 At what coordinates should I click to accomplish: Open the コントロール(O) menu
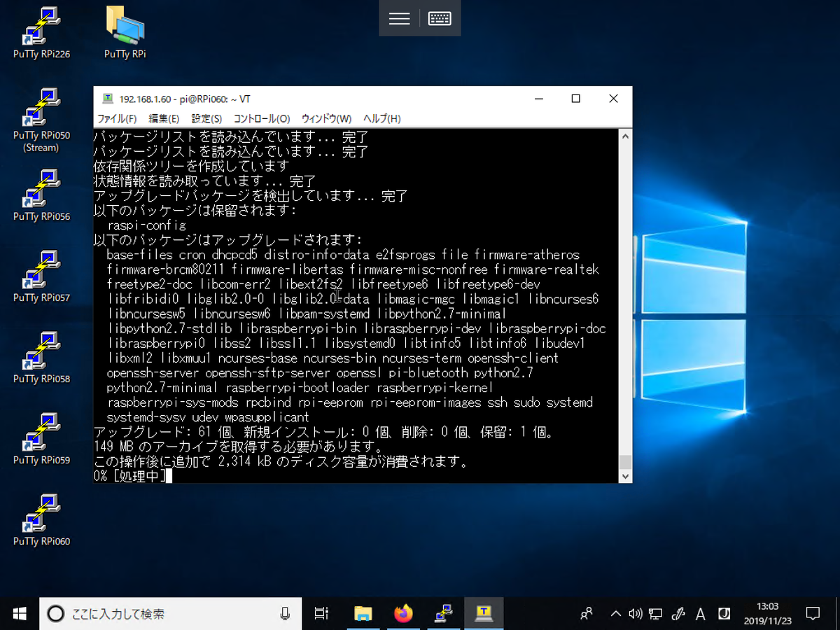tap(262, 119)
